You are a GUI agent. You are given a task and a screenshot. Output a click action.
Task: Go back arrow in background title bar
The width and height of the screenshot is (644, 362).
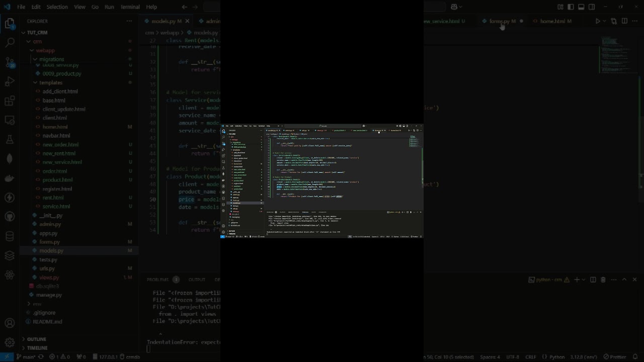pos(184,7)
